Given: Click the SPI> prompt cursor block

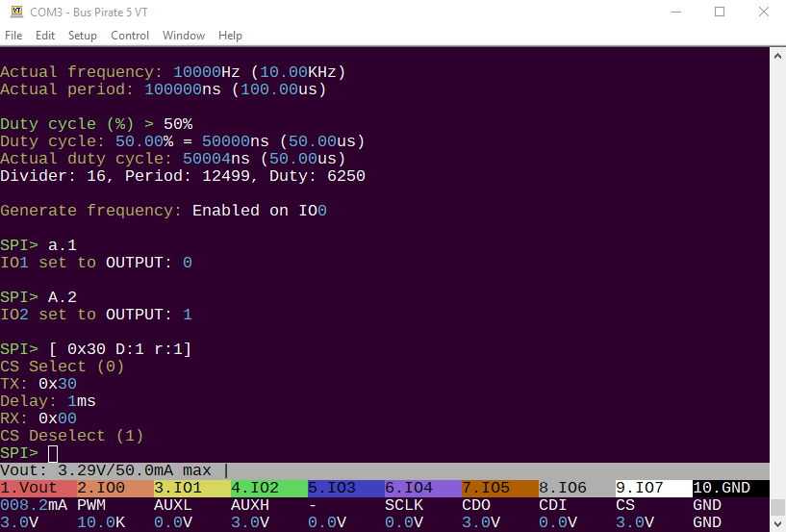Looking at the screenshot, I should click(x=53, y=454).
